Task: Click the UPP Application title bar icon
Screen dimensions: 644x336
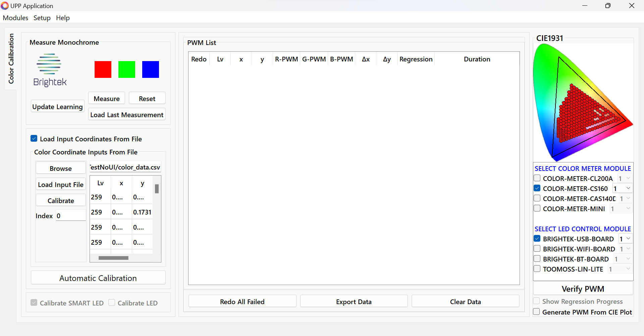Action: point(5,6)
